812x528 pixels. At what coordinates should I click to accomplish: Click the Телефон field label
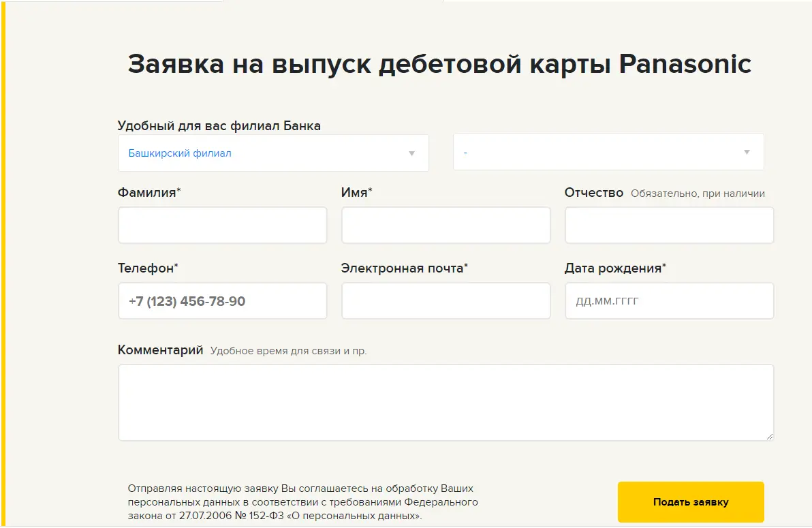pyautogui.click(x=148, y=268)
